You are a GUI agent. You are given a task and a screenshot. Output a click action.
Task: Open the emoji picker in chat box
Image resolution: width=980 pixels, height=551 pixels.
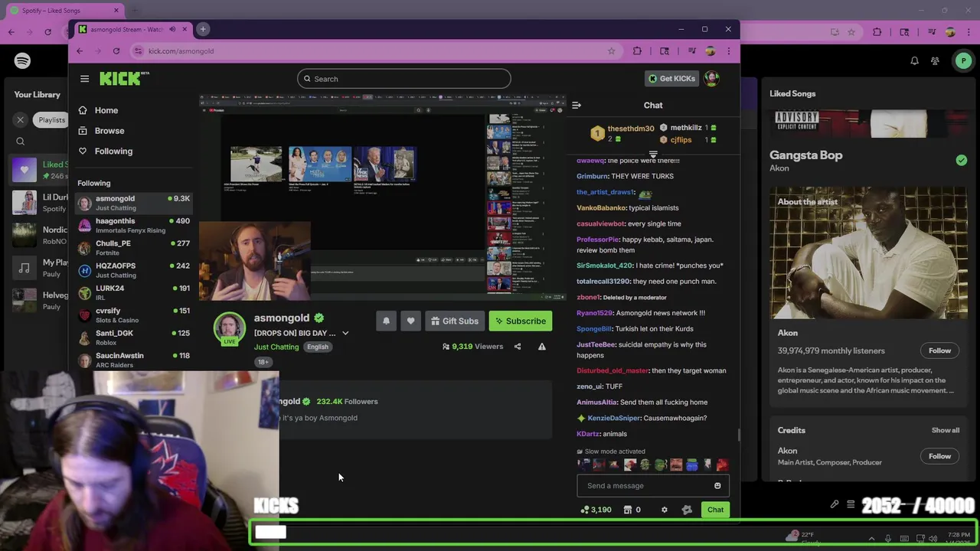(717, 486)
